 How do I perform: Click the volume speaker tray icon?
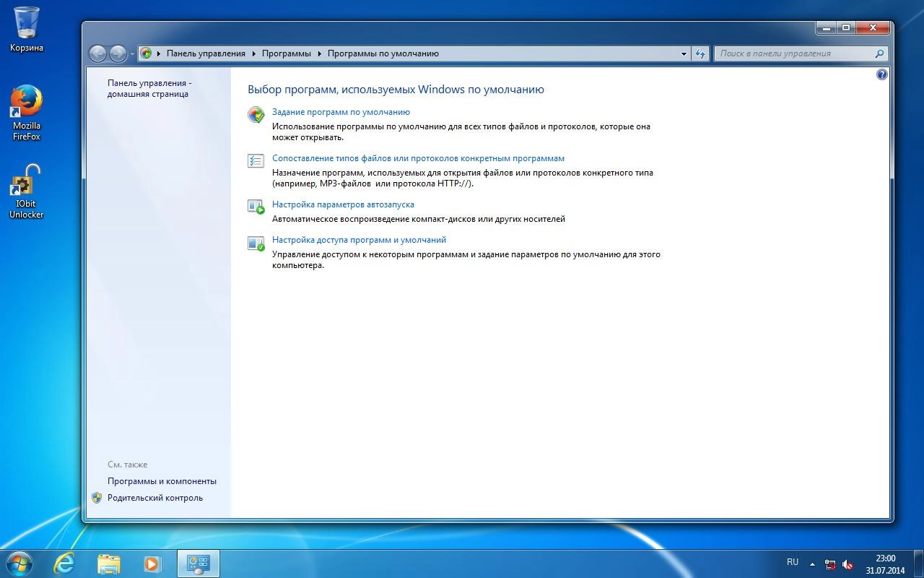click(848, 564)
